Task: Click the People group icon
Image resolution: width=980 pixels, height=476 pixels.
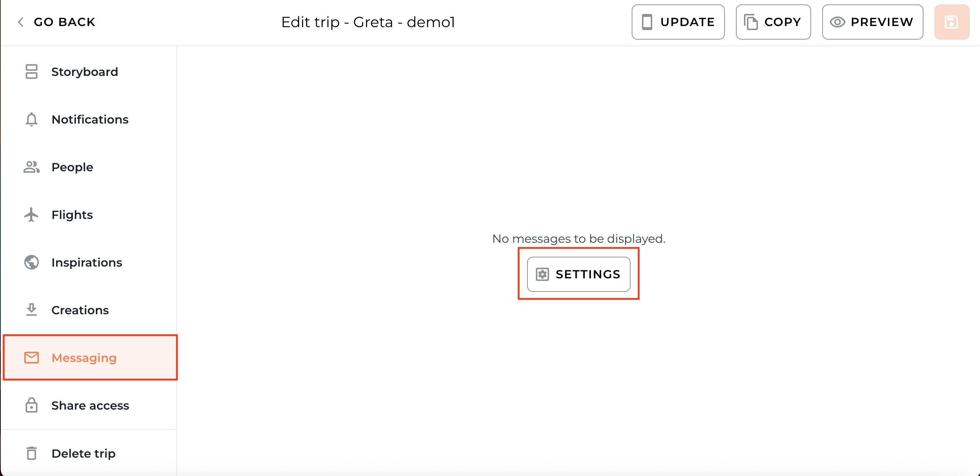Action: click(x=31, y=167)
